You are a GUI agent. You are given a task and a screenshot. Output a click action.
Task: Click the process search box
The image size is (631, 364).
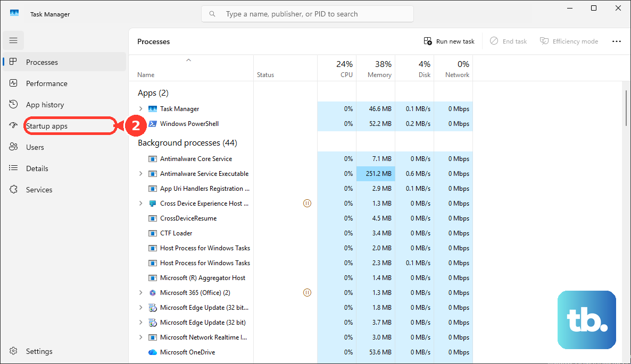click(x=308, y=14)
